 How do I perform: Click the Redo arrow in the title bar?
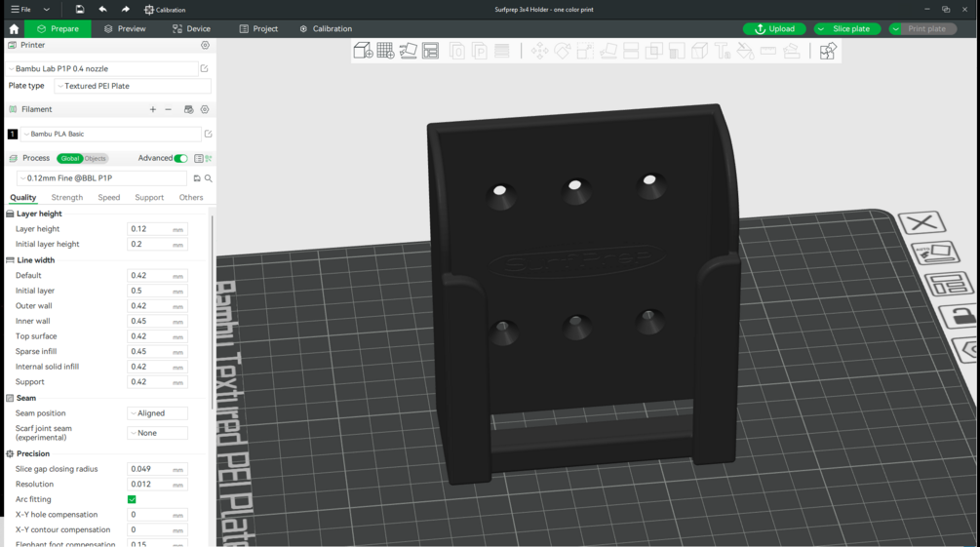tap(126, 10)
